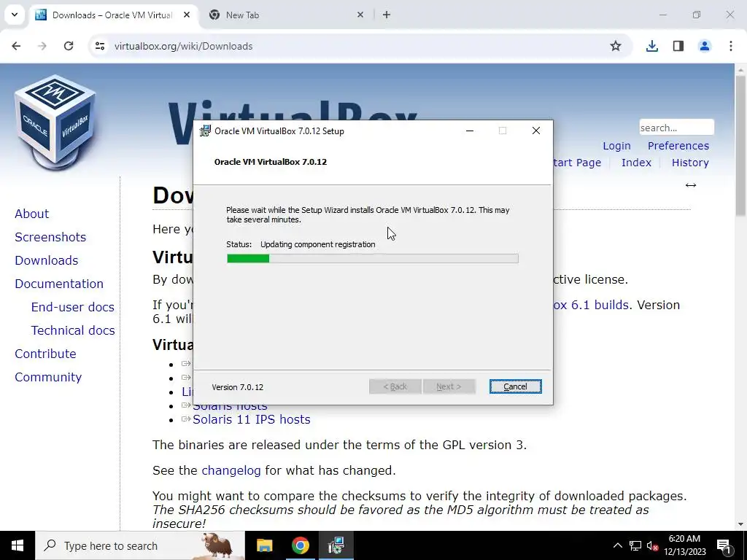
Task: Click the browser forward arrow
Action: click(x=42, y=46)
